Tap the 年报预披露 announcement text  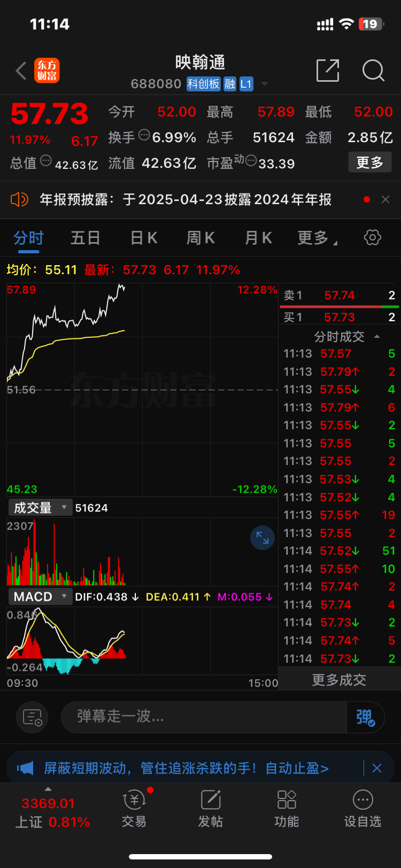click(186, 199)
